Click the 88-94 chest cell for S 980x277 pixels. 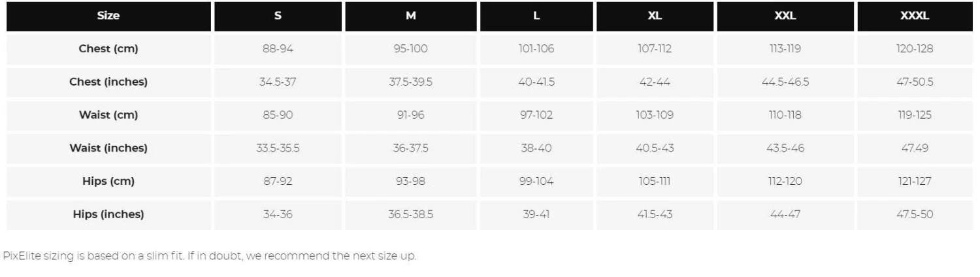tap(278, 49)
